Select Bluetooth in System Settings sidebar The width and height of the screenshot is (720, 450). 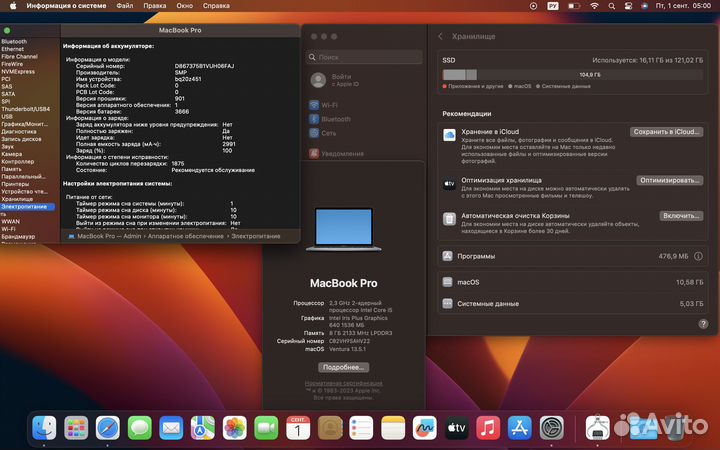click(x=330, y=119)
